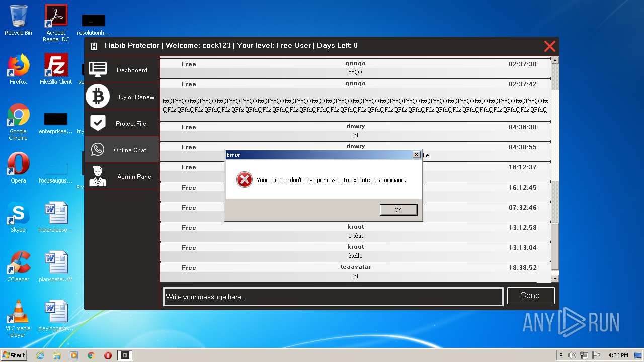Open the Dashboard menu label

pyautogui.click(x=132, y=70)
